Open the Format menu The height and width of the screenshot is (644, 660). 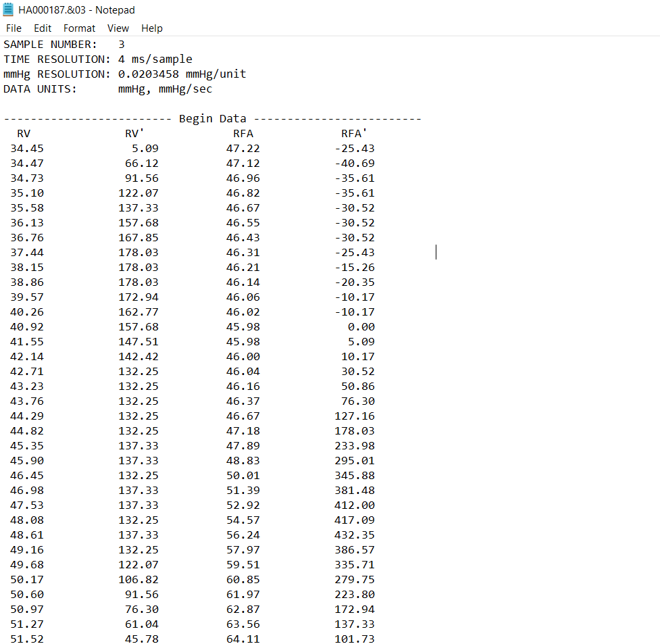pos(79,28)
